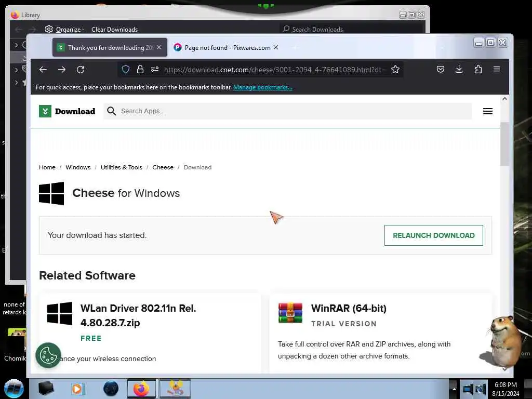
Task: Open Firefox from the taskbar
Action: [x=141, y=389]
